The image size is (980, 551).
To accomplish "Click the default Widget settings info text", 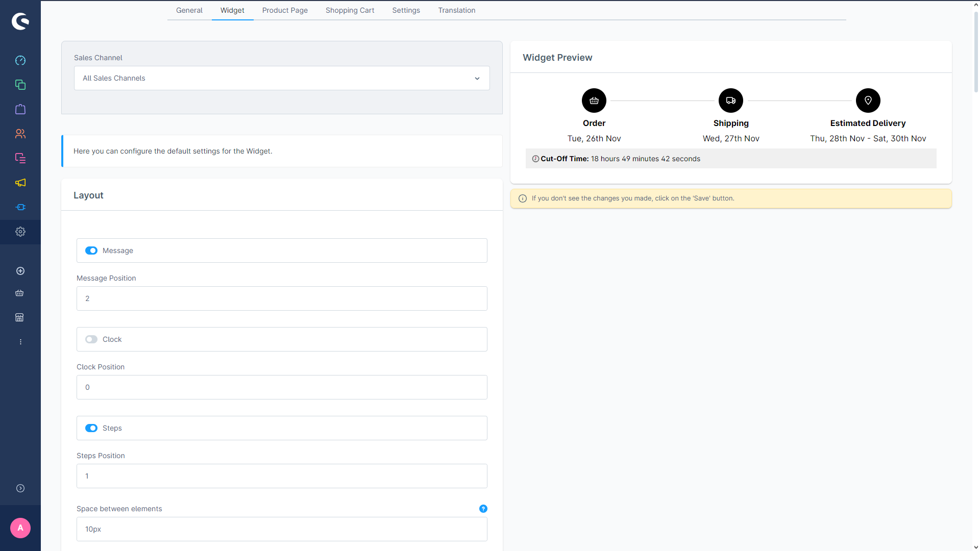I will [173, 151].
